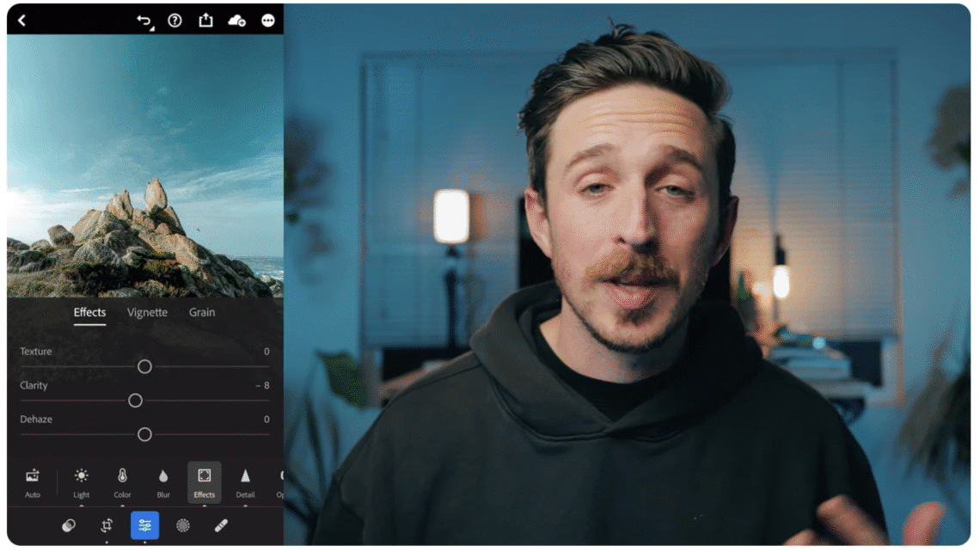Select the Crop tool
This screenshot has width=980, height=552.
(107, 525)
